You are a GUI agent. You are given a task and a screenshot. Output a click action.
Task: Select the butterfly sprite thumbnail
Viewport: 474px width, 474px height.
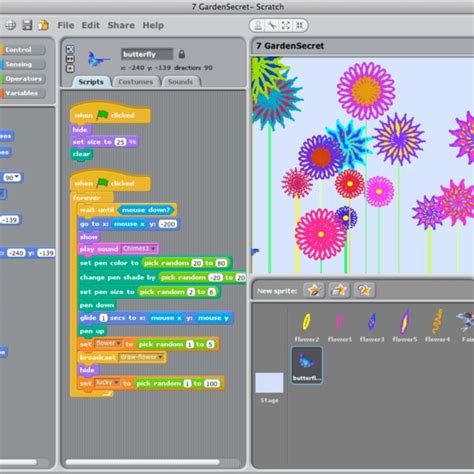tap(307, 365)
